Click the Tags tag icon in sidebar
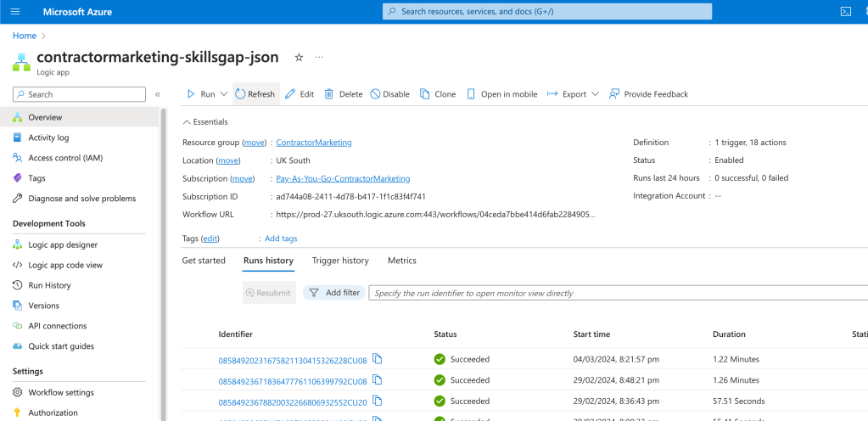The width and height of the screenshot is (868, 421). pos(18,178)
